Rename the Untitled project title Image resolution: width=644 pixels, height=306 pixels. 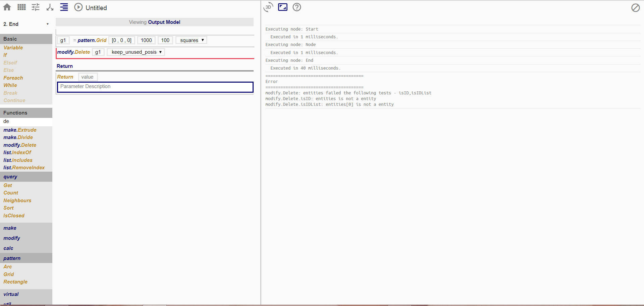pos(97,7)
